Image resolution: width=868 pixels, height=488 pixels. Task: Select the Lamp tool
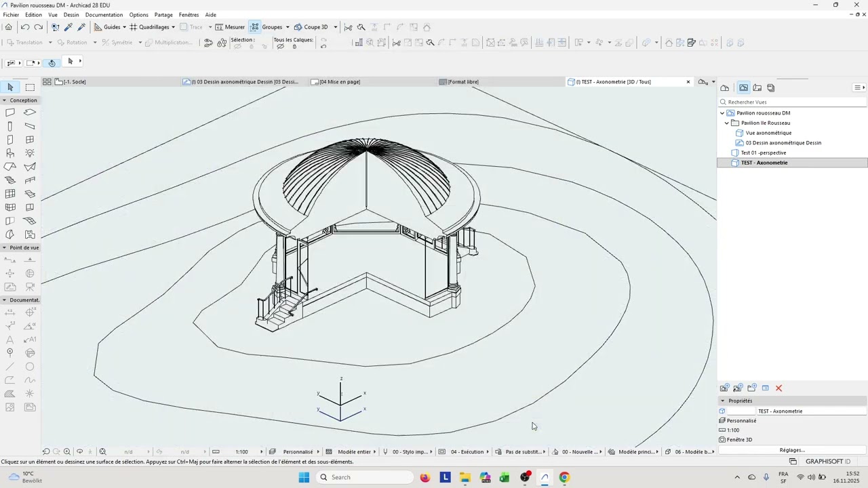(30, 153)
